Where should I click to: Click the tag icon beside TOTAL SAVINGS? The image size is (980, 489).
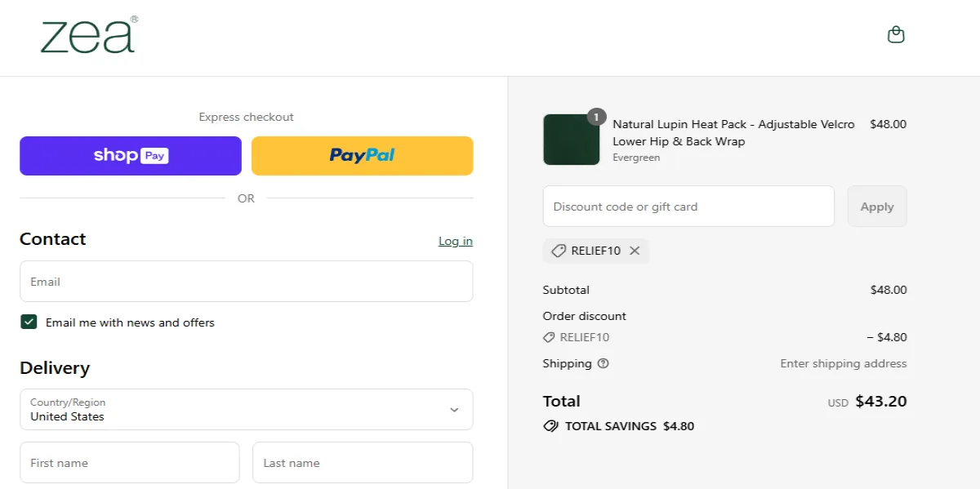pyautogui.click(x=550, y=425)
